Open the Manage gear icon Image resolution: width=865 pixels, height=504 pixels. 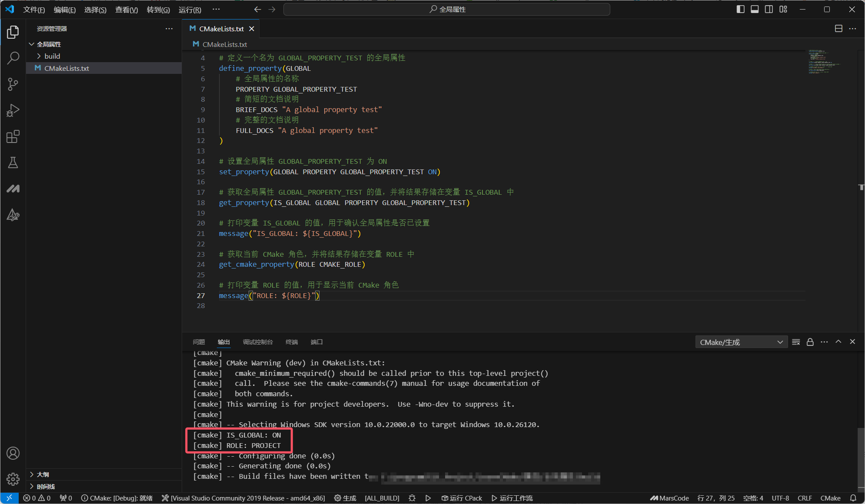13,479
